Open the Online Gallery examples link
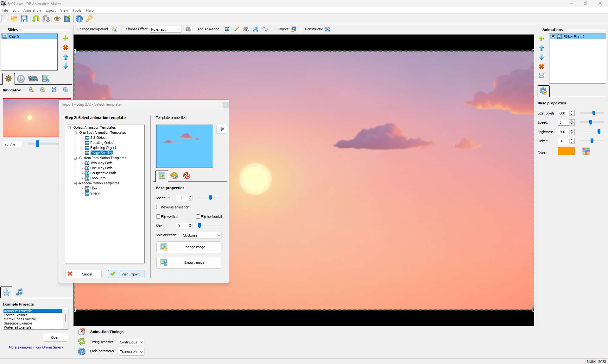This screenshot has width=608, height=364. click(36, 347)
